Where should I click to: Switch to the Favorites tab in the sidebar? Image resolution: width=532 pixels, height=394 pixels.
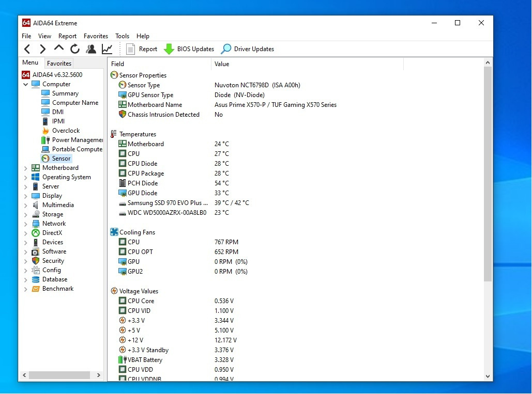click(59, 64)
